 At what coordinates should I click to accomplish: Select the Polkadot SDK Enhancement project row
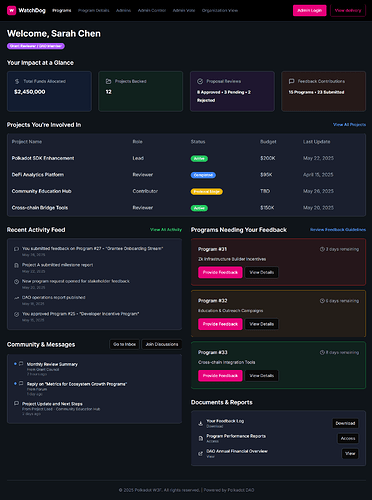click(186, 158)
